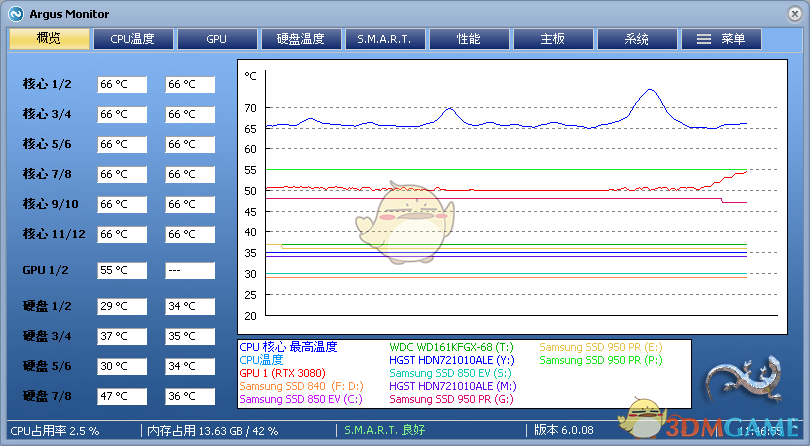Viewport: 810px width, 446px height.
Task: Click 内存占用 13.63 GB status entry
Action: [212, 430]
